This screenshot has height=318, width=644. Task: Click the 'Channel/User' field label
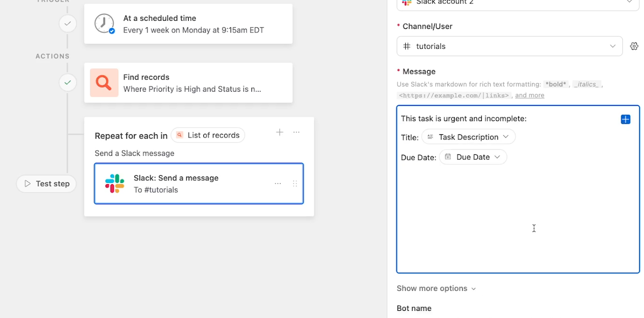coord(427,27)
